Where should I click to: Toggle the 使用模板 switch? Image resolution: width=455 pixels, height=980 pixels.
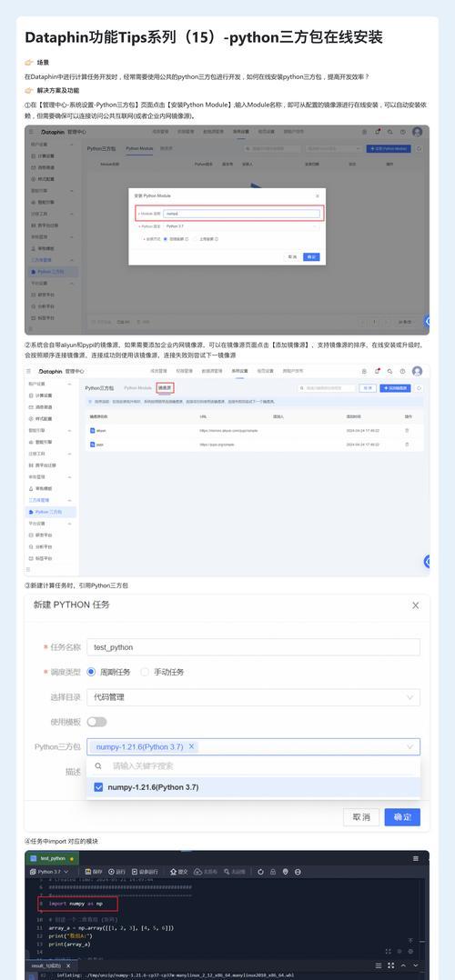tap(96, 722)
